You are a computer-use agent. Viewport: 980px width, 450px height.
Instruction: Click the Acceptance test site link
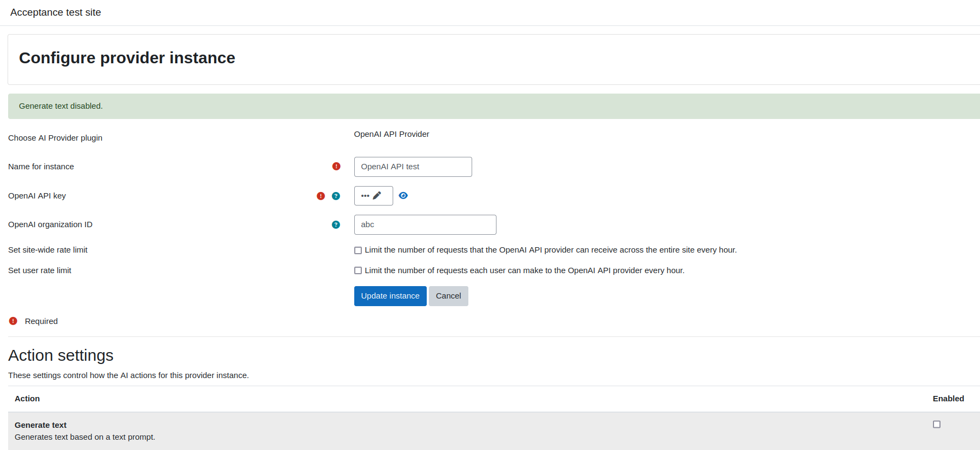pos(56,12)
